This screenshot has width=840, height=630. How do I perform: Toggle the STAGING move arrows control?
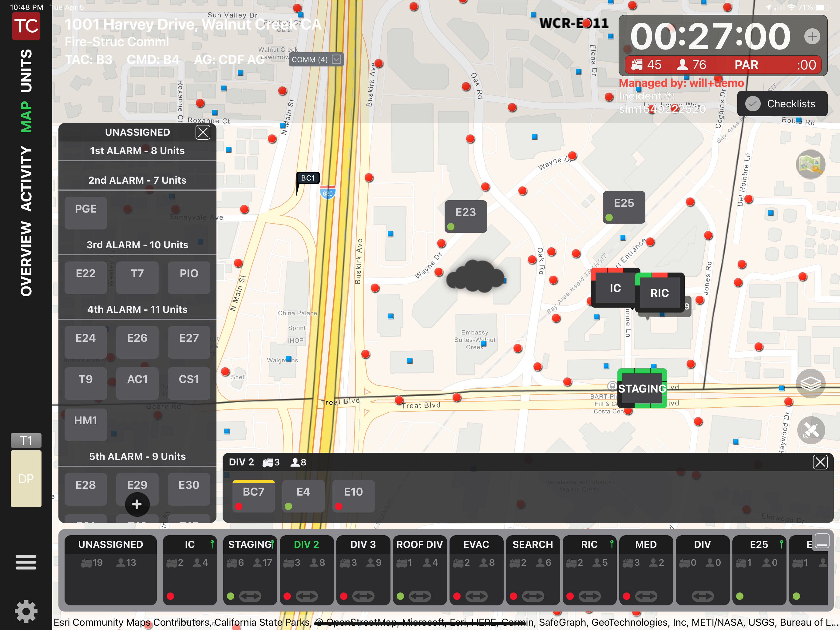pyautogui.click(x=250, y=596)
